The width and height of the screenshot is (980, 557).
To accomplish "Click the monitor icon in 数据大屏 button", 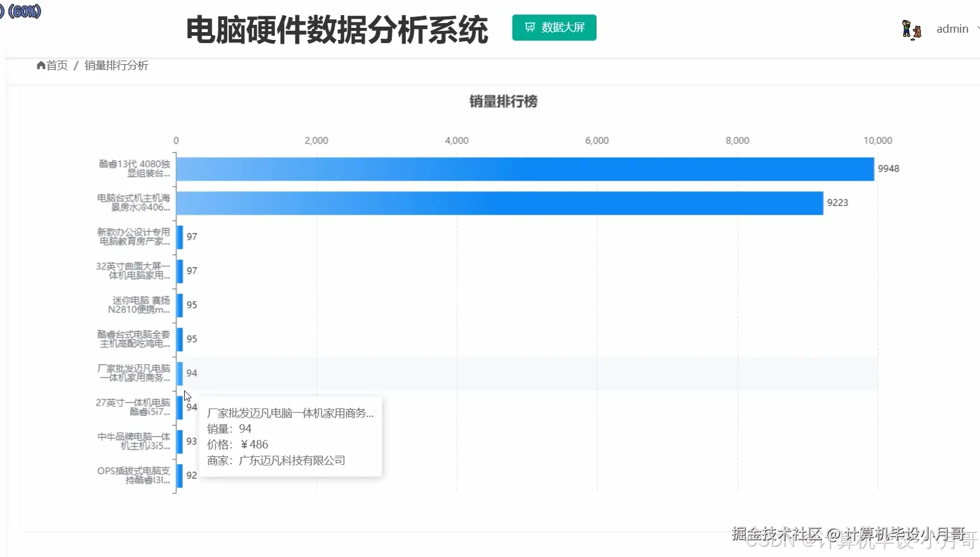I will [530, 27].
